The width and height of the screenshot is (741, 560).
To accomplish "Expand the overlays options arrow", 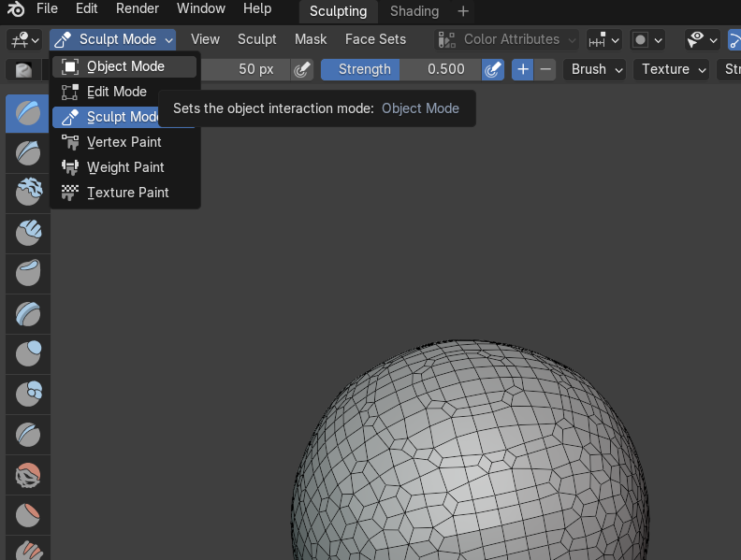I will (x=659, y=40).
